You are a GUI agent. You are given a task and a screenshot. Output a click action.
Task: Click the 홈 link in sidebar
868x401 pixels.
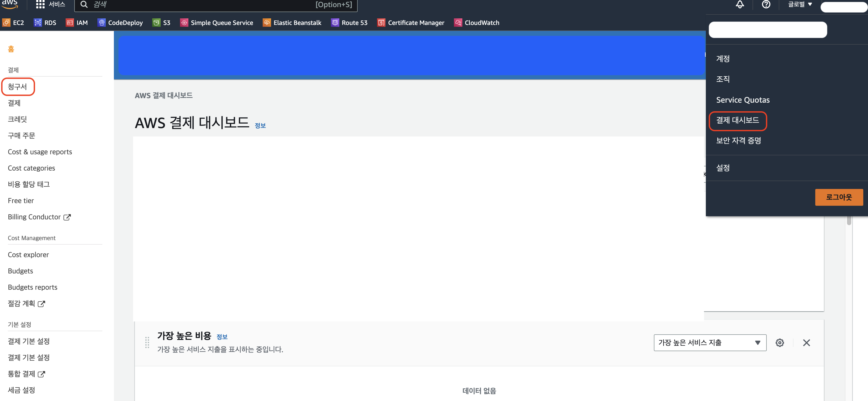(x=11, y=49)
